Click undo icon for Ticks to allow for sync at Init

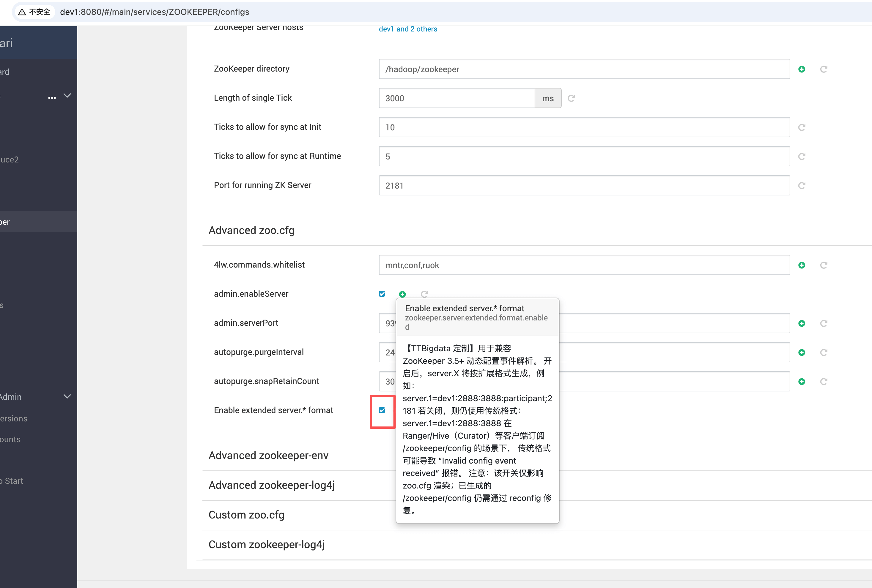click(x=802, y=127)
